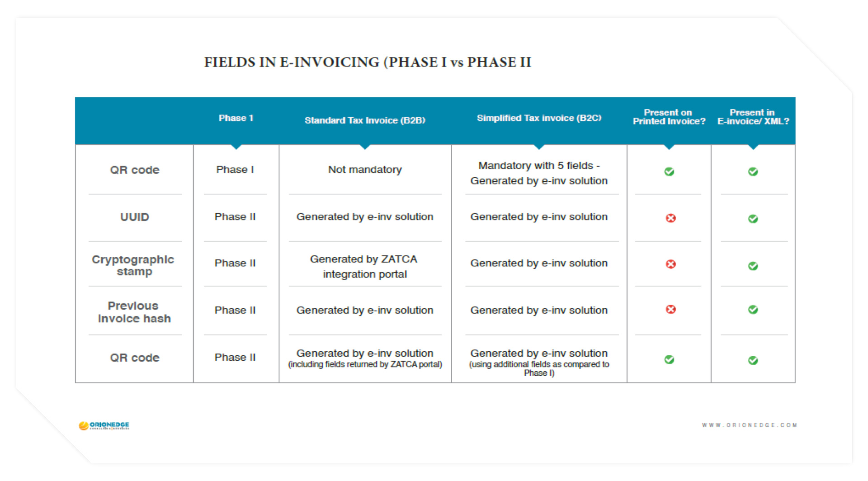Click the red cross in UUID printed invoice column
This screenshot has width=868, height=481.
coord(670,218)
